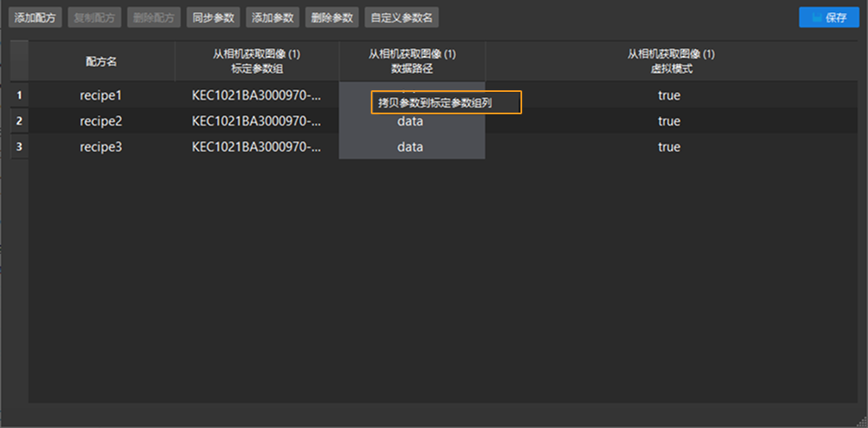The image size is (868, 428).
Task: Click recipe1's KEC1021BA3000970 calibration cell
Action: click(x=257, y=95)
